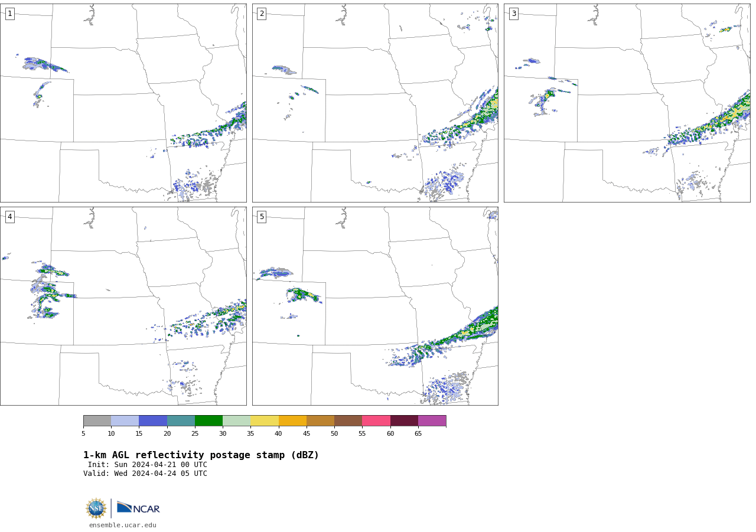The image size is (756, 532).
Task: Open the ensemble.ucar.edu link
Action: (x=123, y=525)
